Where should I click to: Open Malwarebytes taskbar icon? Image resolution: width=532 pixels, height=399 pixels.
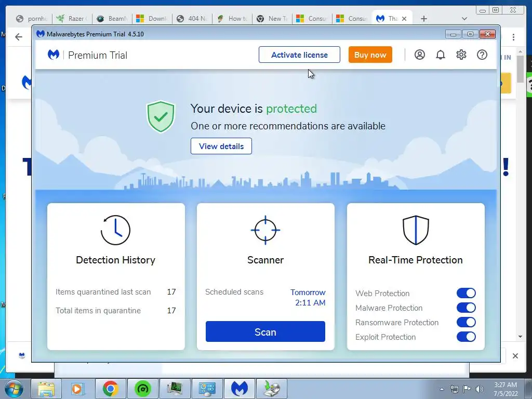pos(239,389)
